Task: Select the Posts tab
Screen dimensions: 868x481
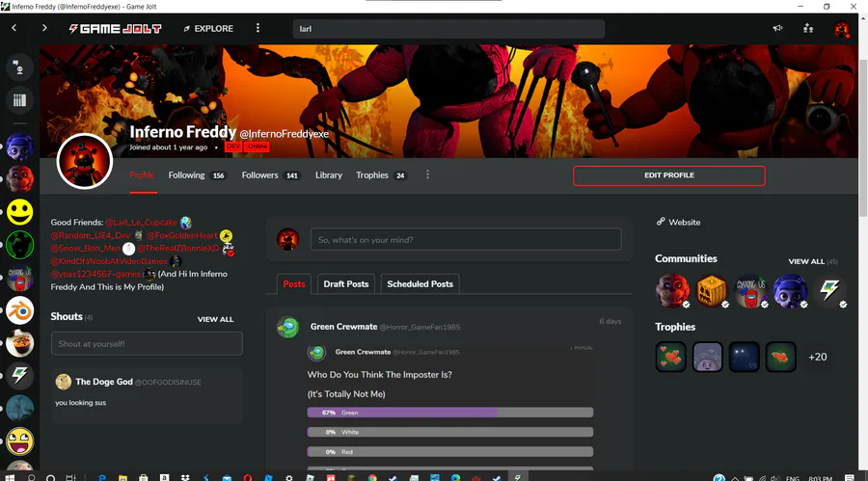Action: pyautogui.click(x=294, y=284)
